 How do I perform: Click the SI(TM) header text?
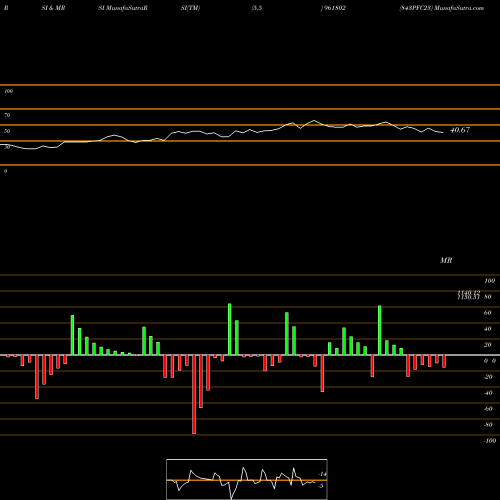click(190, 8)
